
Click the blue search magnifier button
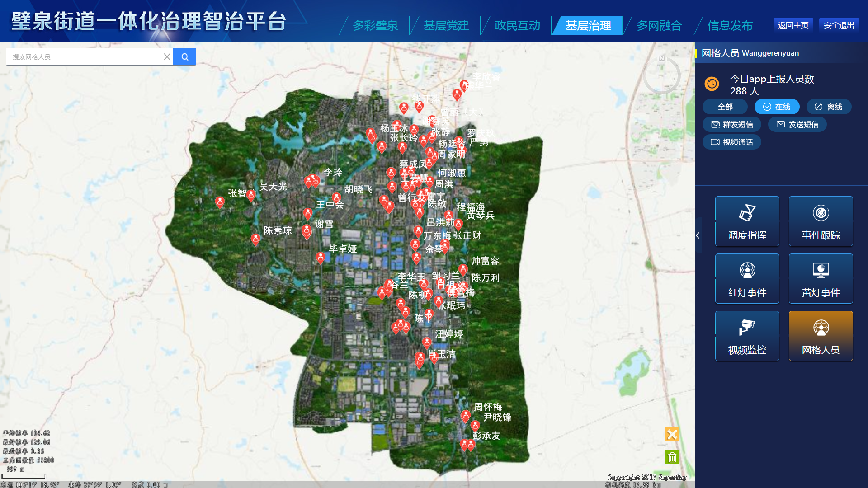(184, 57)
